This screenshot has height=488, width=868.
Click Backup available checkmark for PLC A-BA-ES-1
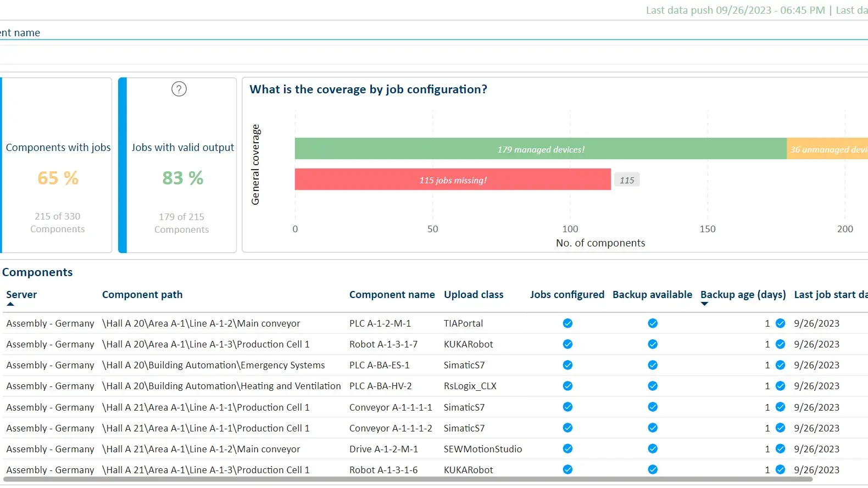tap(653, 365)
